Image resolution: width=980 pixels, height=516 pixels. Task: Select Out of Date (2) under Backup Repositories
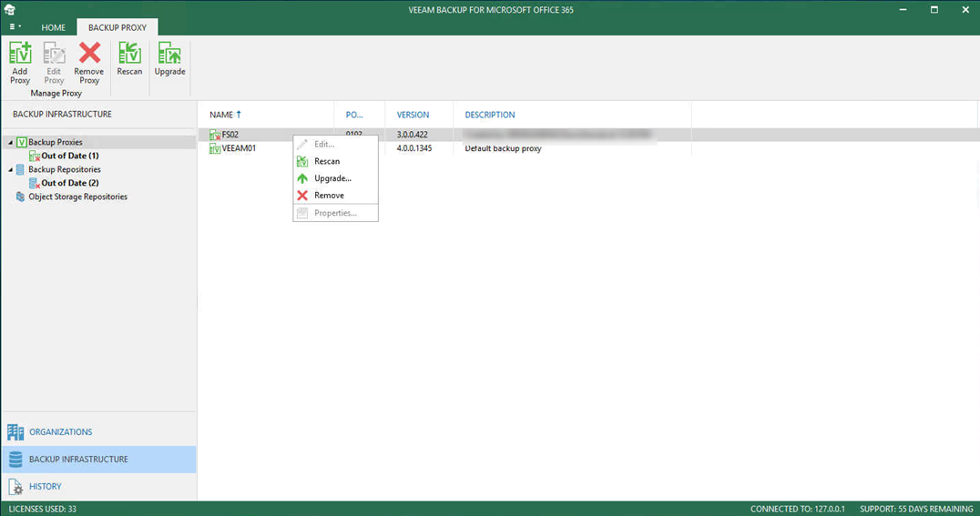click(70, 183)
